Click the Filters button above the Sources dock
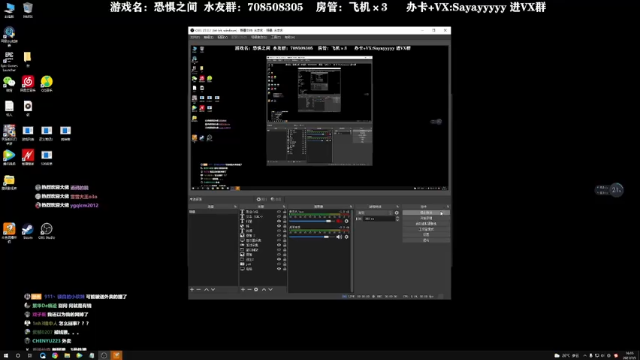Screen dimensions: 640x360 click(276, 199)
